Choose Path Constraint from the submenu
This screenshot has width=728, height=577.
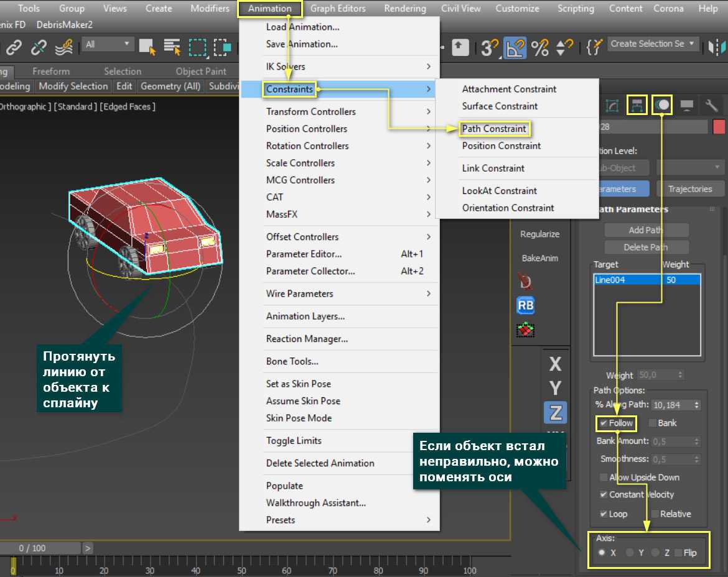point(494,129)
